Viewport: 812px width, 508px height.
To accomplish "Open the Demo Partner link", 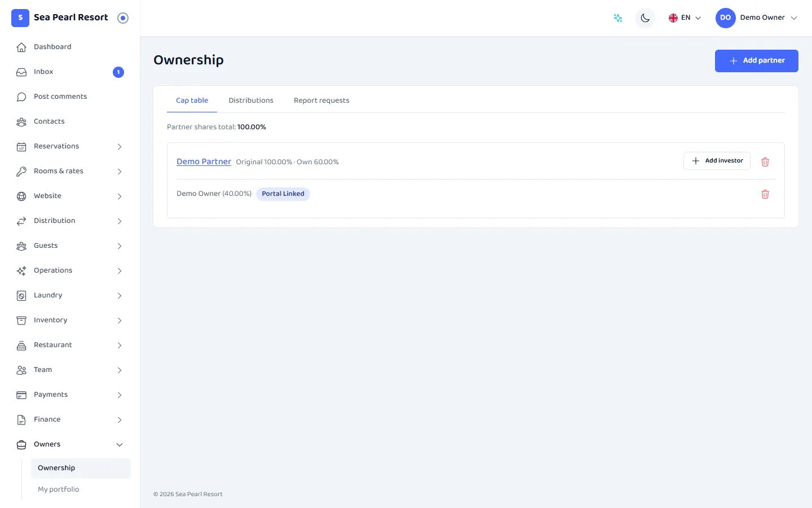I will click(x=204, y=161).
